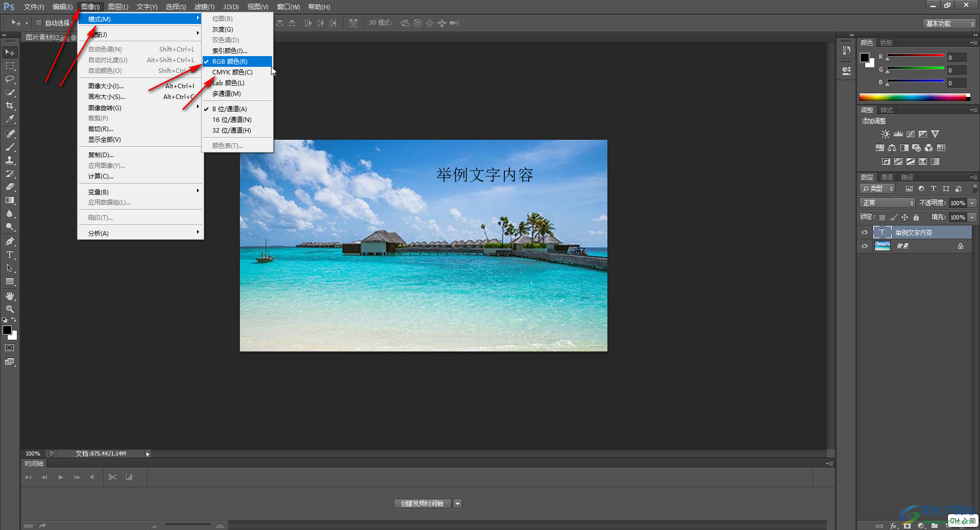Toggle lock position
This screenshot has height=530, width=980.
click(904, 217)
